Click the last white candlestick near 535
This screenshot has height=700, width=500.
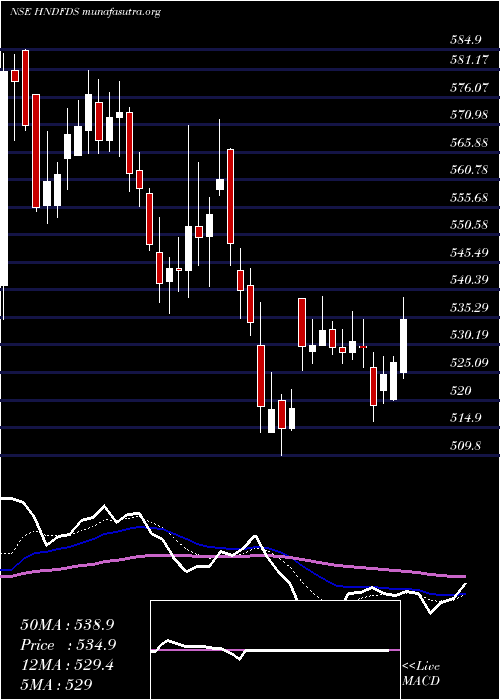point(404,346)
